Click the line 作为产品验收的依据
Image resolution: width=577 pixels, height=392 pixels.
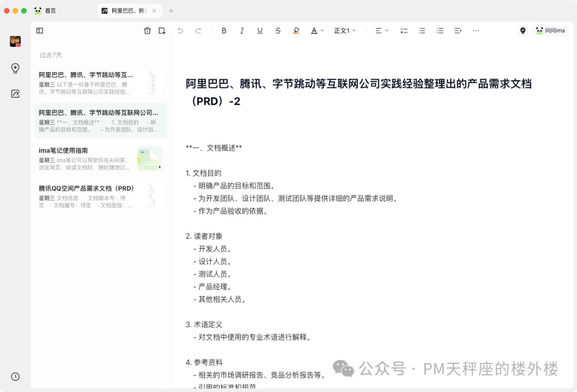click(x=231, y=211)
